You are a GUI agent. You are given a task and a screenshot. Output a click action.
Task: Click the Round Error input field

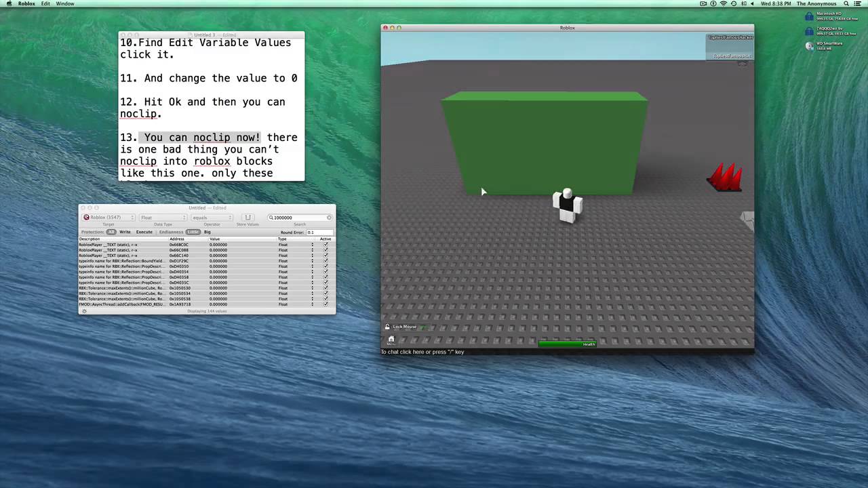coord(319,232)
